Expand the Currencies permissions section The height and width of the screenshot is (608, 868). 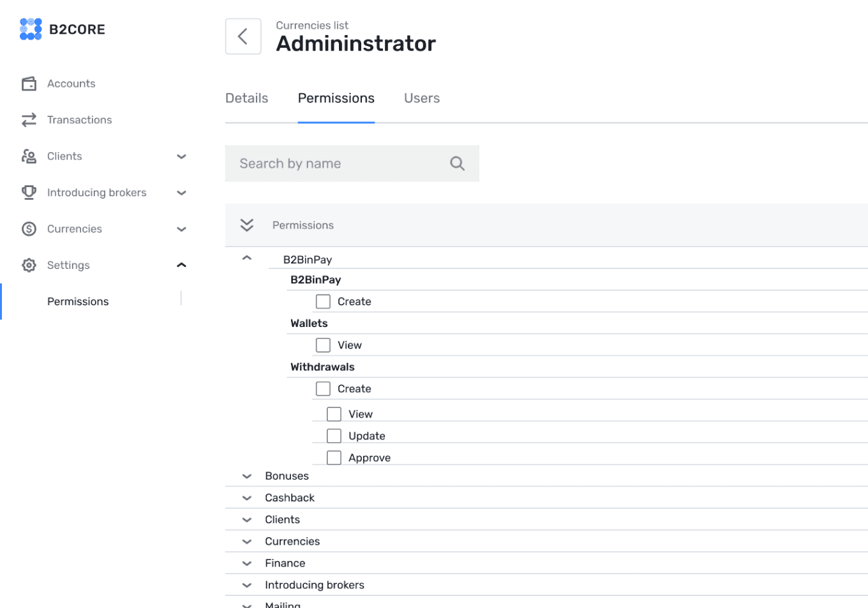[247, 542]
